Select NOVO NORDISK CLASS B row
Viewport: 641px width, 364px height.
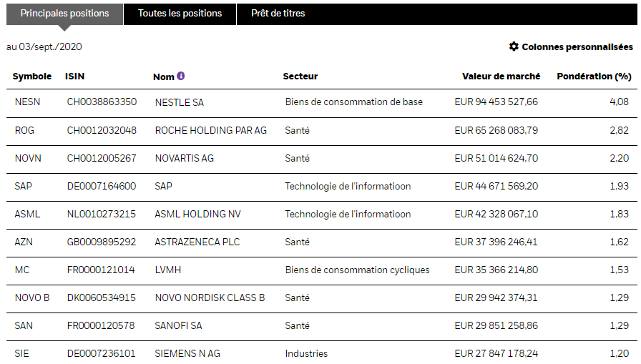(x=210, y=297)
